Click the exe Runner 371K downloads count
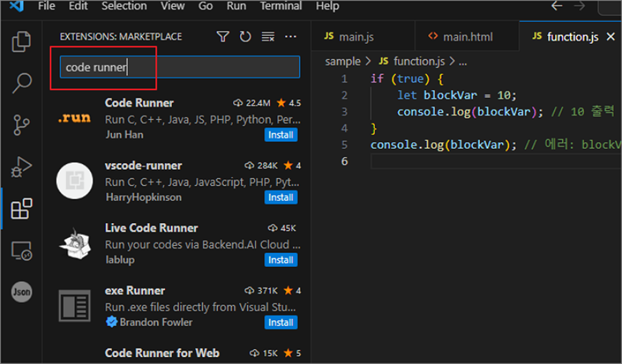Screen dimensions: 622x364 261,291
